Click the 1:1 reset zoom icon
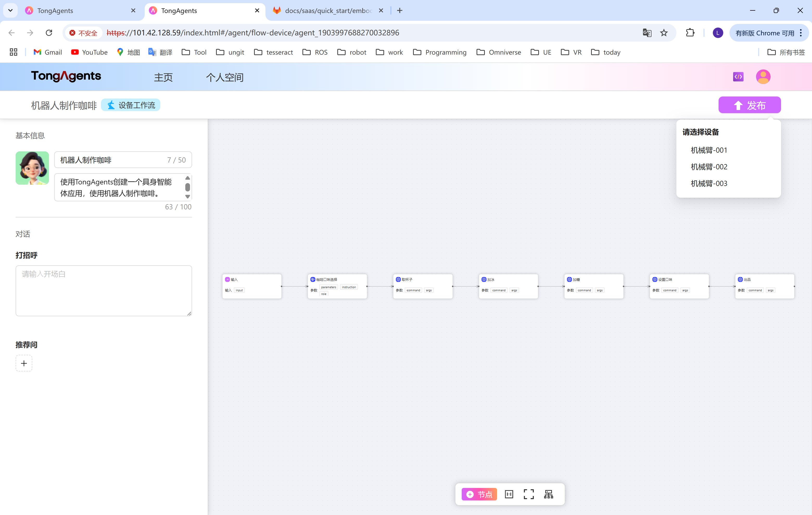812x515 pixels. [x=509, y=494]
